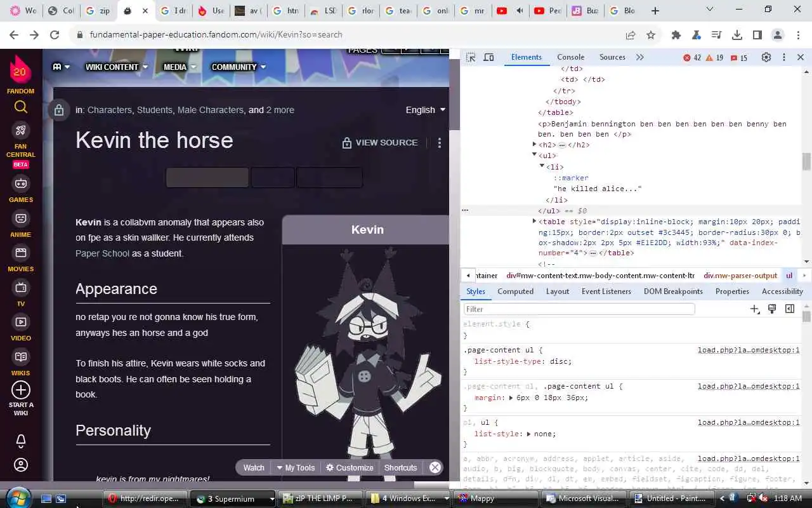
Task: Toggle the computed styles sidebar icon
Action: tap(790, 309)
